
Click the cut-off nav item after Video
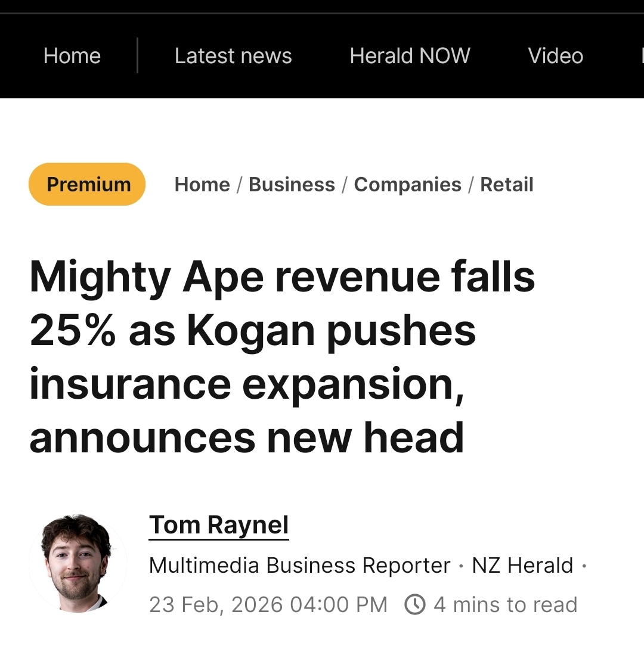click(641, 56)
